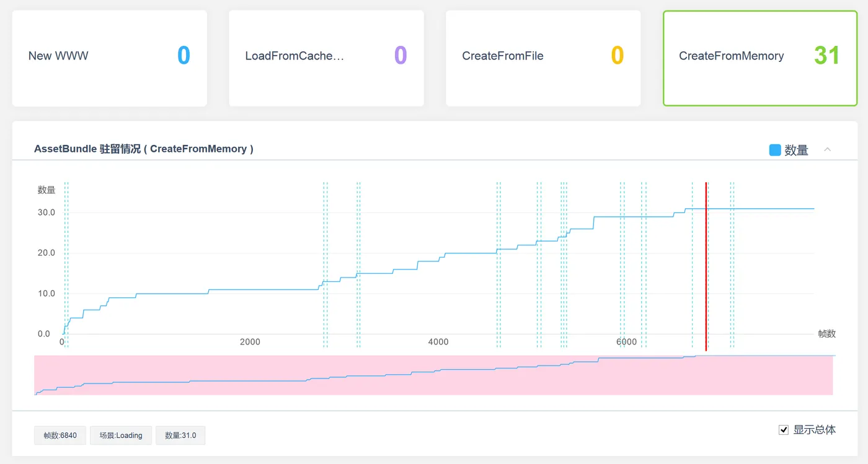Collapse the AssetBundle chart panel chevron
The height and width of the screenshot is (464, 868).
pyautogui.click(x=827, y=149)
